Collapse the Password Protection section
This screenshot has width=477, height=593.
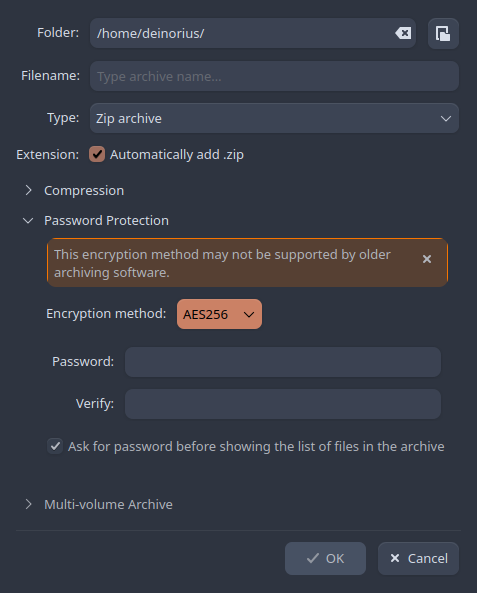(106, 220)
